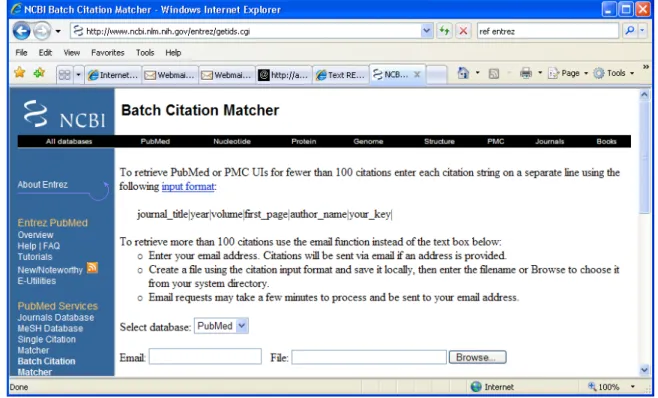This screenshot has width=658, height=398.
Task: Click the page scrollbar down arrow
Action: click(645, 370)
